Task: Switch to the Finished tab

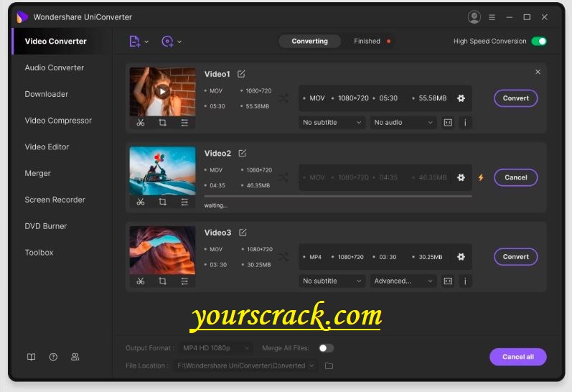Action: point(367,41)
